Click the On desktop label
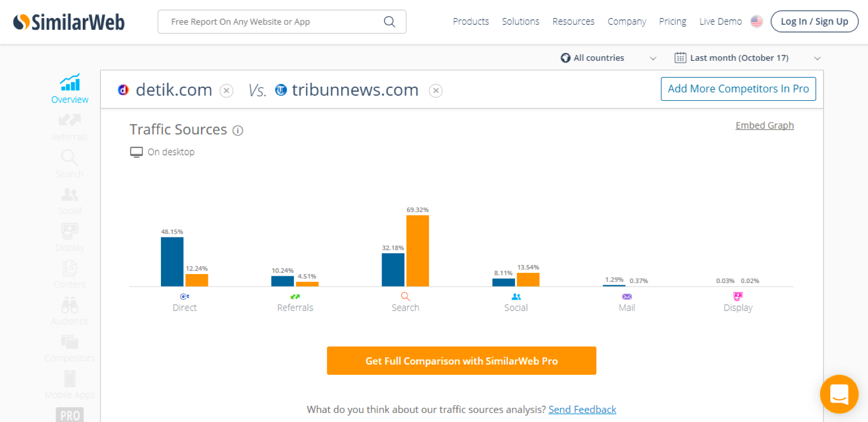This screenshot has height=422, width=868. (x=171, y=152)
